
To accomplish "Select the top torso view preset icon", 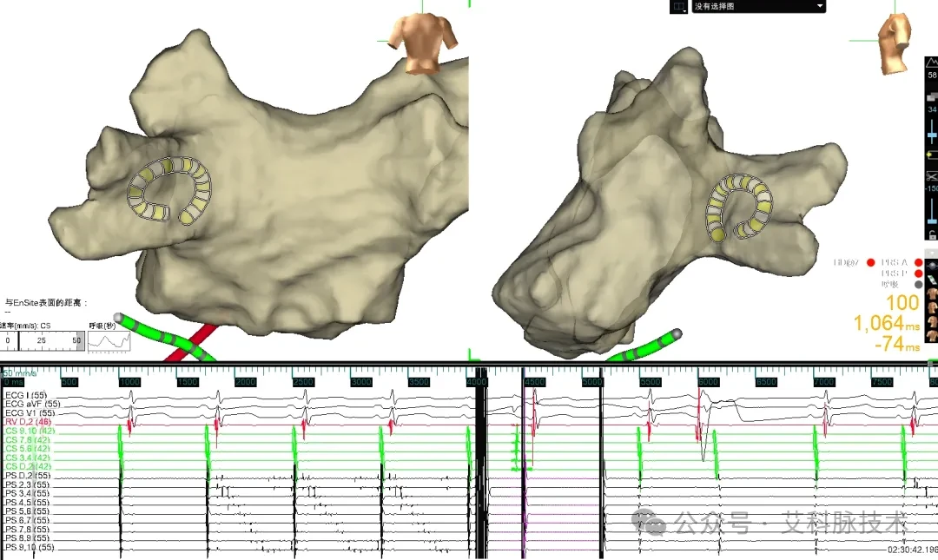I will click(x=931, y=293).
